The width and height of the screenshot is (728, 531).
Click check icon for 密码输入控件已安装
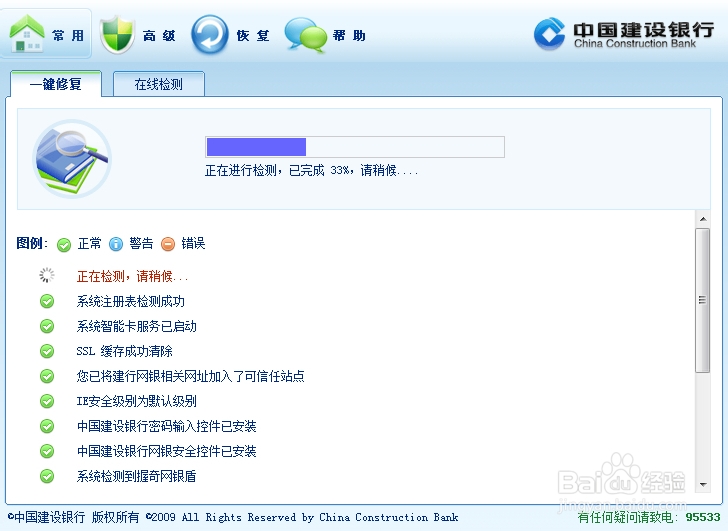(x=47, y=426)
